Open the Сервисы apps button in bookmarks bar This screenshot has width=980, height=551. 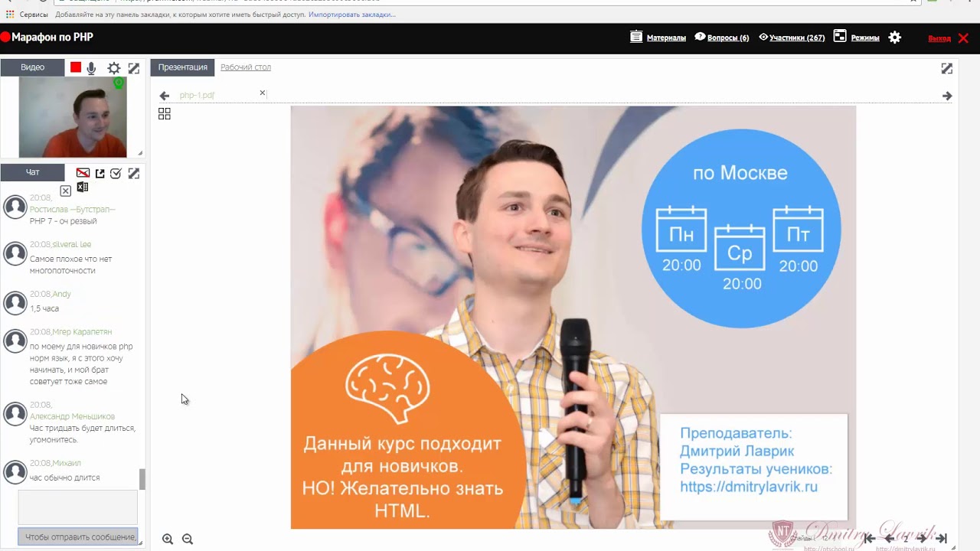click(27, 15)
